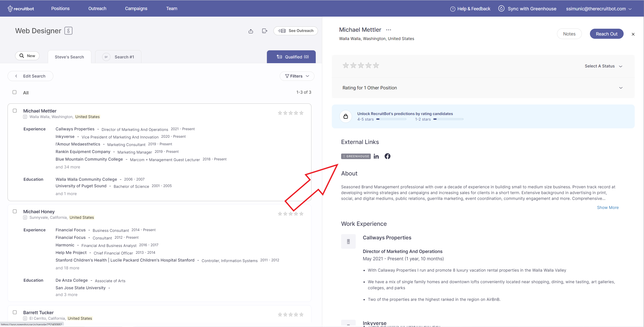Image resolution: width=644 pixels, height=327 pixels.
Task: Click the Sync with Greenhouse icon
Action: coord(501,9)
